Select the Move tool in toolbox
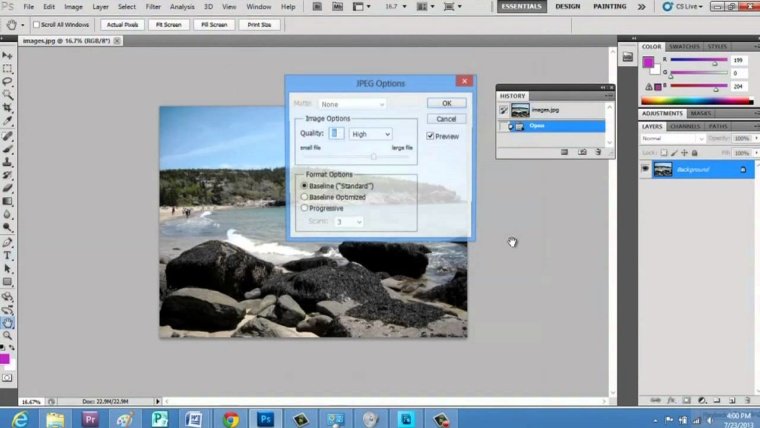 point(7,55)
